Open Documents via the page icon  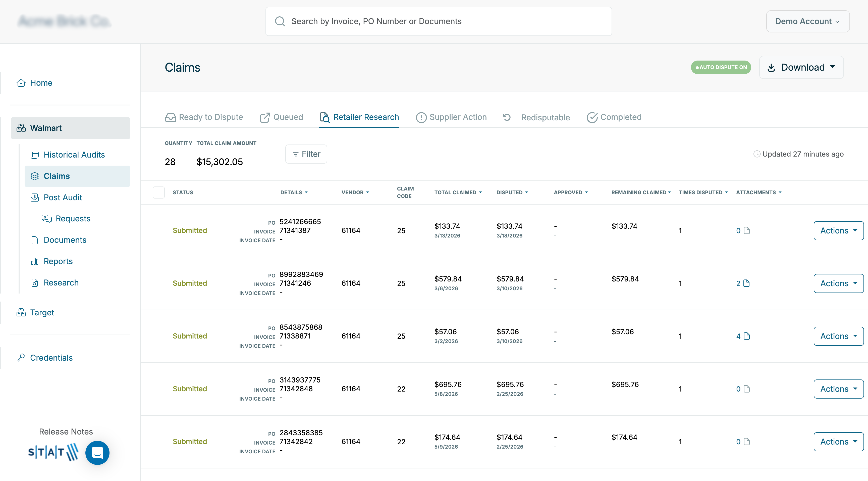point(35,240)
